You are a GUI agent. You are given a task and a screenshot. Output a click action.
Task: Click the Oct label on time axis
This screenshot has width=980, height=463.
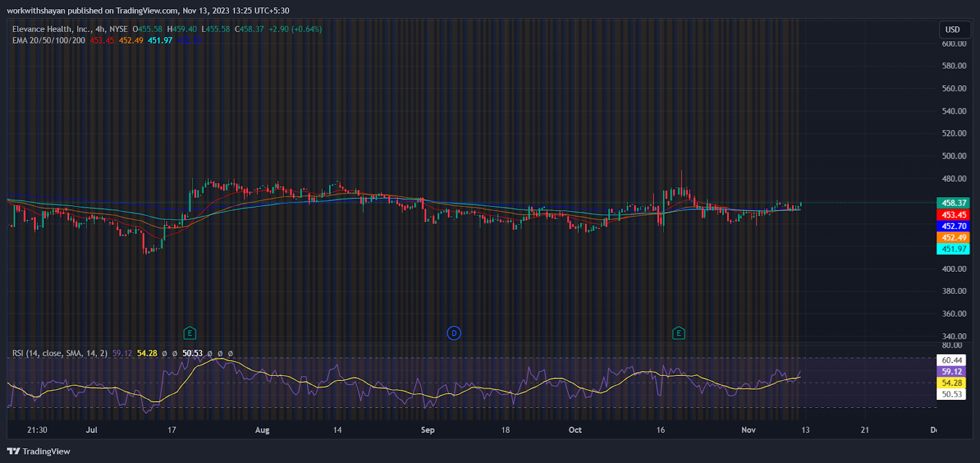click(575, 430)
